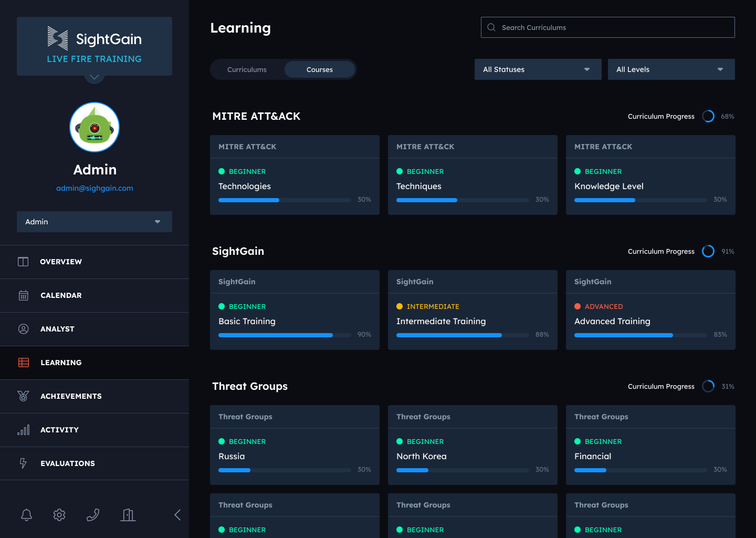Click the orange INTERMEDIATE level dot
The width and height of the screenshot is (756, 538).
click(x=400, y=306)
